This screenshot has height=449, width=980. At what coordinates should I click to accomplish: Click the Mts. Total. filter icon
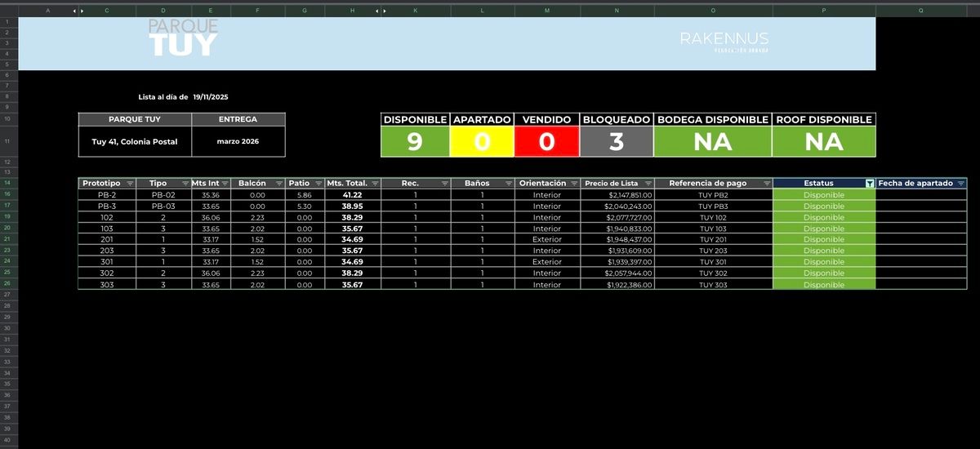(374, 184)
